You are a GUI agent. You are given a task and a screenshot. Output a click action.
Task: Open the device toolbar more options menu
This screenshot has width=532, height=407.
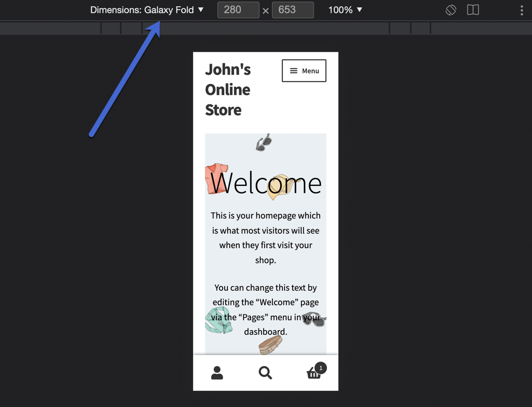[522, 10]
